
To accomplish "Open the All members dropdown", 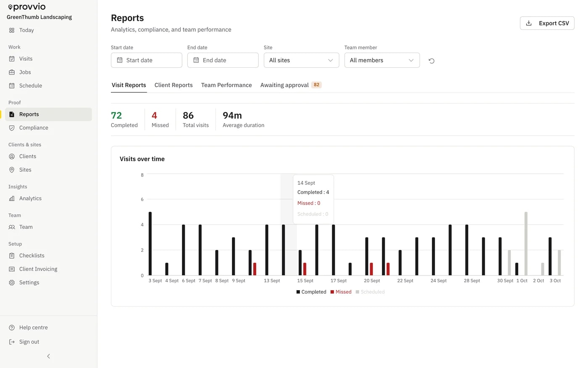I will 382,60.
